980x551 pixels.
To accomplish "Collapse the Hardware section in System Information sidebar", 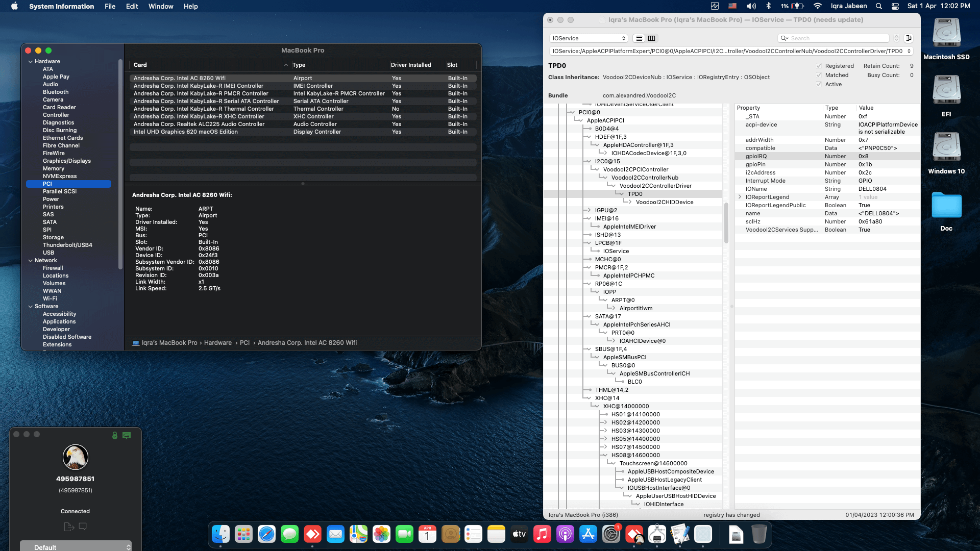I will (31, 61).
